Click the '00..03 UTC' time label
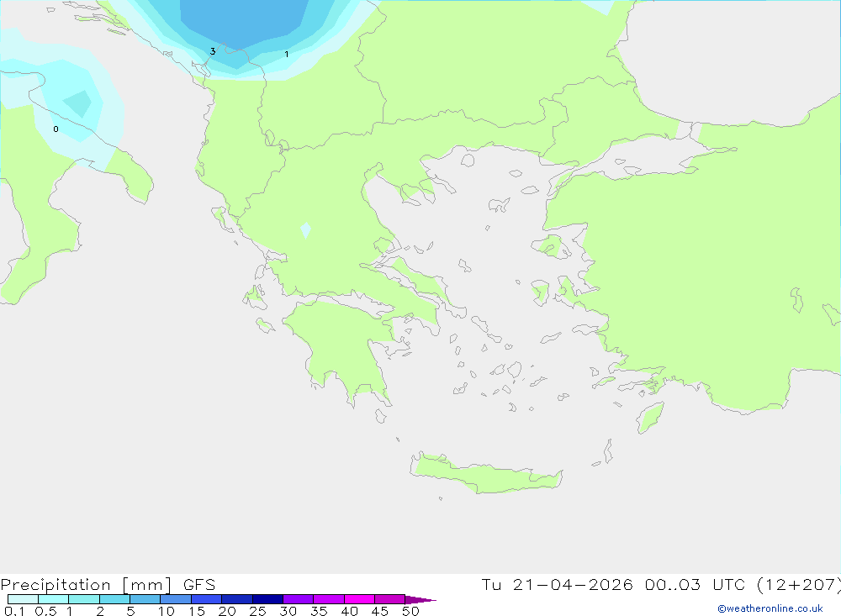The height and width of the screenshot is (616, 841). click(695, 585)
